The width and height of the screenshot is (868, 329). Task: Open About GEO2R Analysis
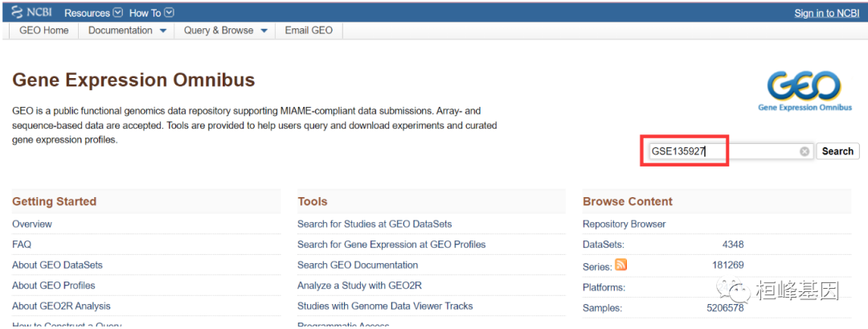[61, 306]
